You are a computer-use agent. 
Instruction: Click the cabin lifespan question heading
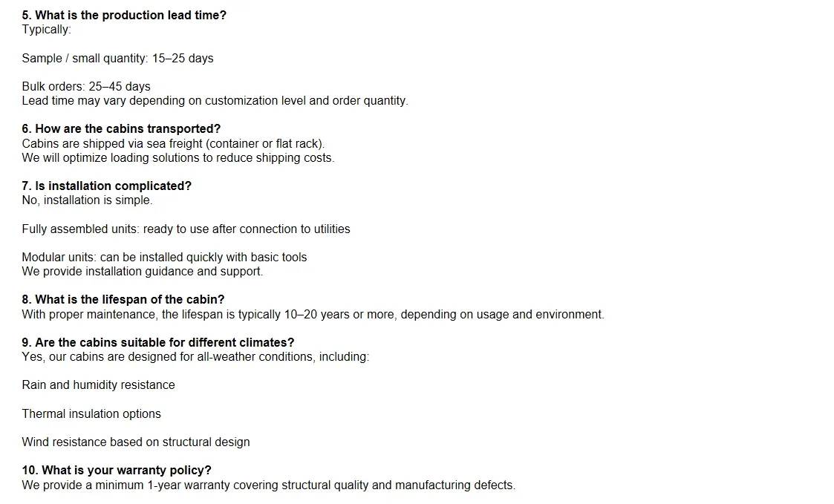point(123,299)
